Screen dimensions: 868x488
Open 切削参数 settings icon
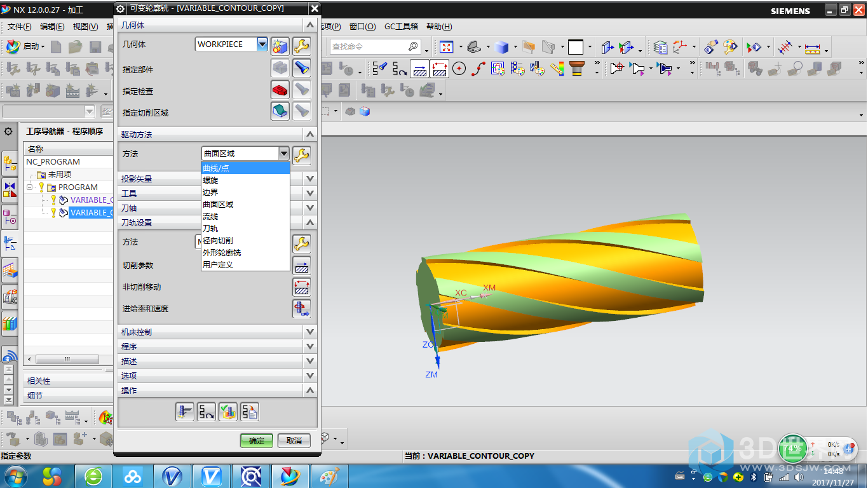[302, 266]
